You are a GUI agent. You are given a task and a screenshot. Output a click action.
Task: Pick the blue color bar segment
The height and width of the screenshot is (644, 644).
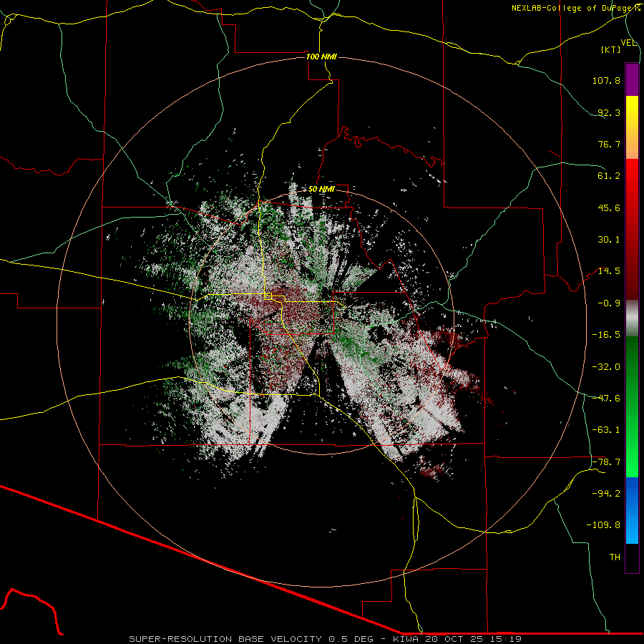tap(632, 510)
